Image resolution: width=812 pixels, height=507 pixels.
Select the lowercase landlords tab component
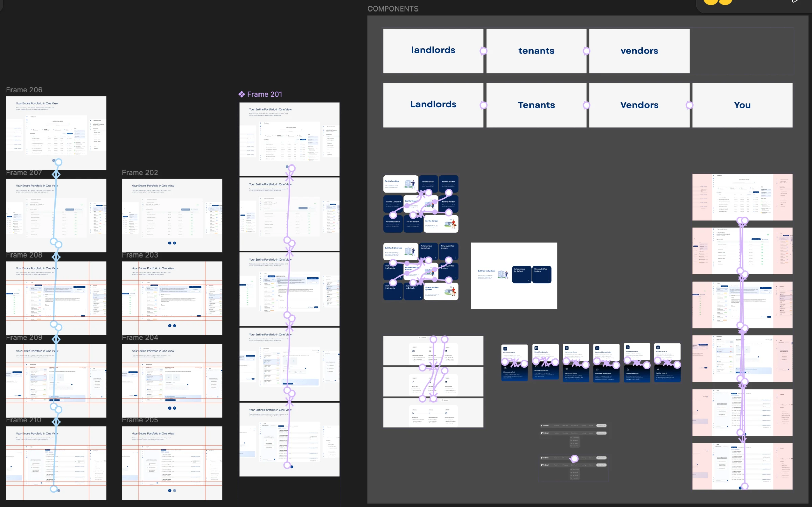[x=433, y=51]
